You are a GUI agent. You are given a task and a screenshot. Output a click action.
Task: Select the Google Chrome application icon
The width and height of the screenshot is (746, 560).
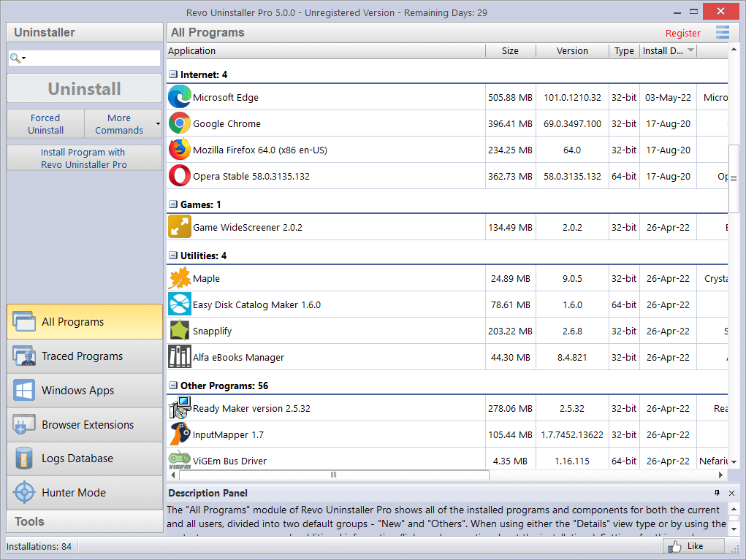pyautogui.click(x=179, y=123)
